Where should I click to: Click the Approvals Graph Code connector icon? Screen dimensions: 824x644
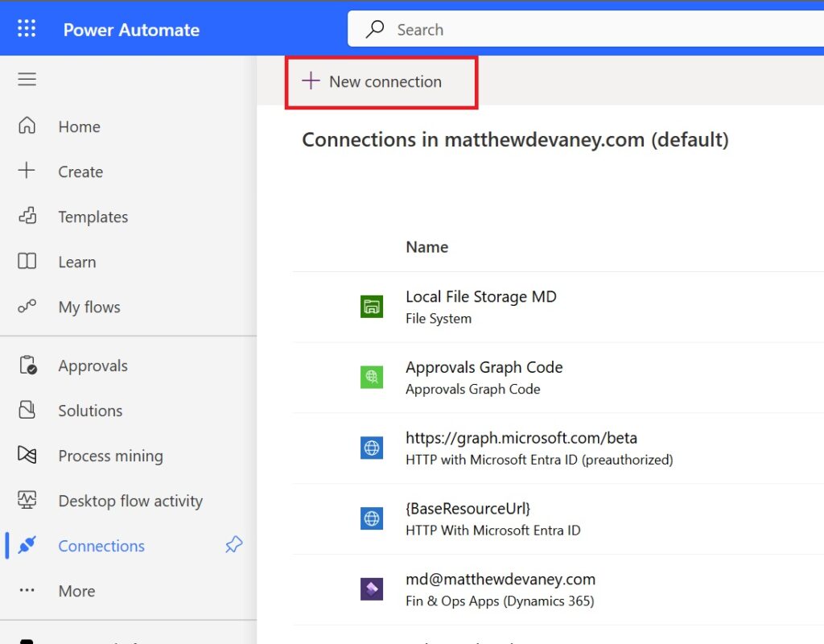(x=372, y=377)
